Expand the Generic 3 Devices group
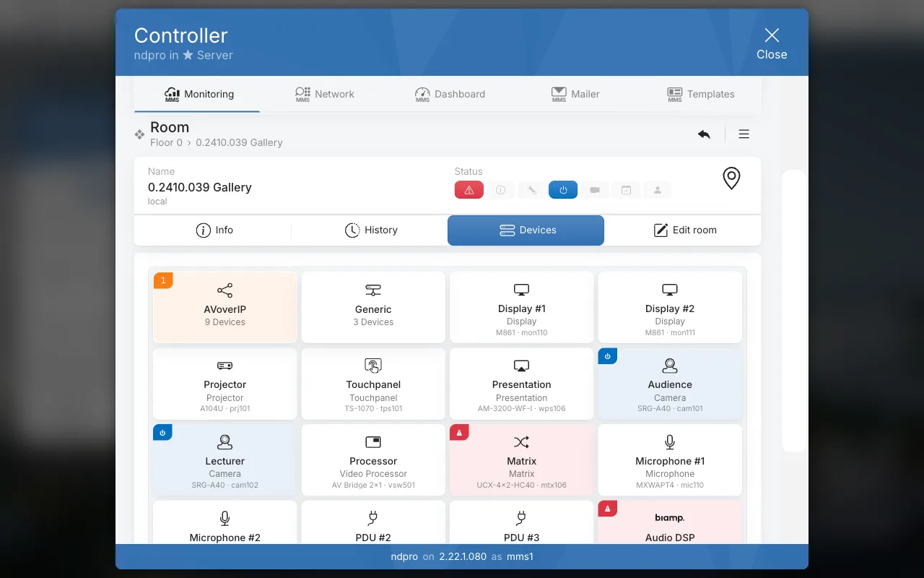The height and width of the screenshot is (578, 924). point(373,307)
